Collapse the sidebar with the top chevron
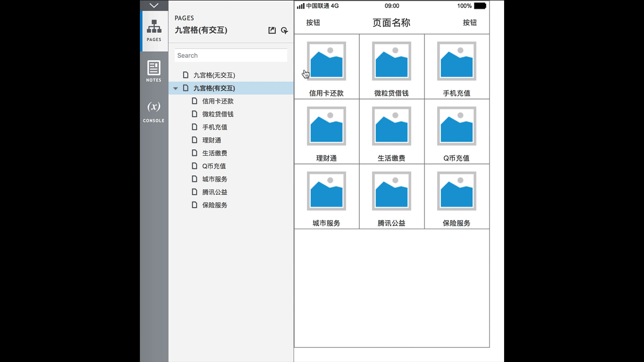Viewport: 644px width, 362px height. (154, 6)
